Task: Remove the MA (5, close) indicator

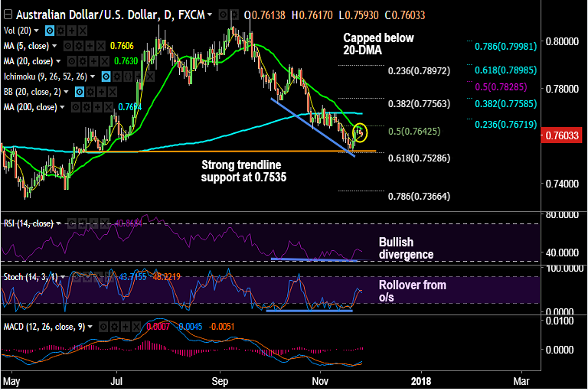Action: point(100,46)
